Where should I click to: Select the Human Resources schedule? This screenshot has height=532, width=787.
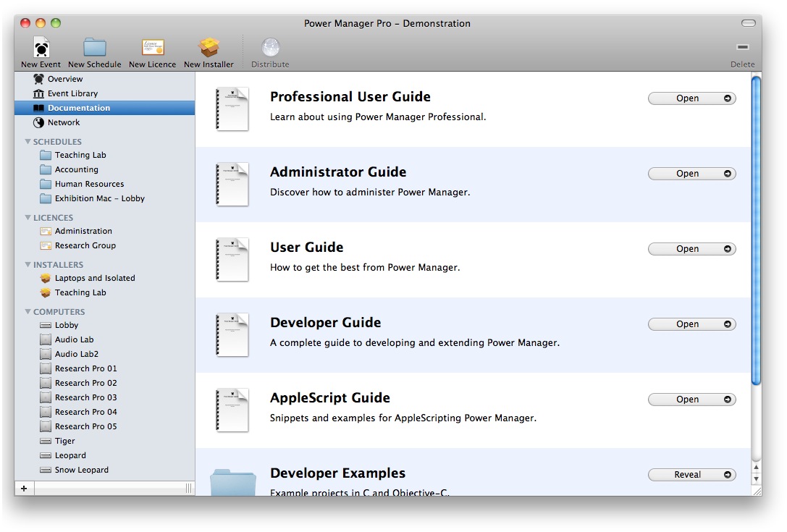point(104,184)
